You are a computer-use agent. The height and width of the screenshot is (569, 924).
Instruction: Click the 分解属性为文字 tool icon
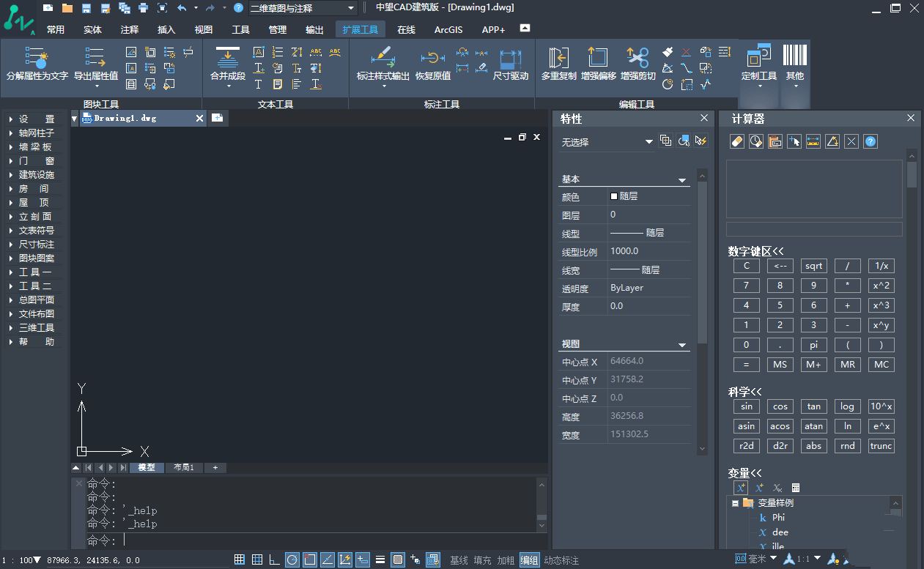[x=37, y=59]
